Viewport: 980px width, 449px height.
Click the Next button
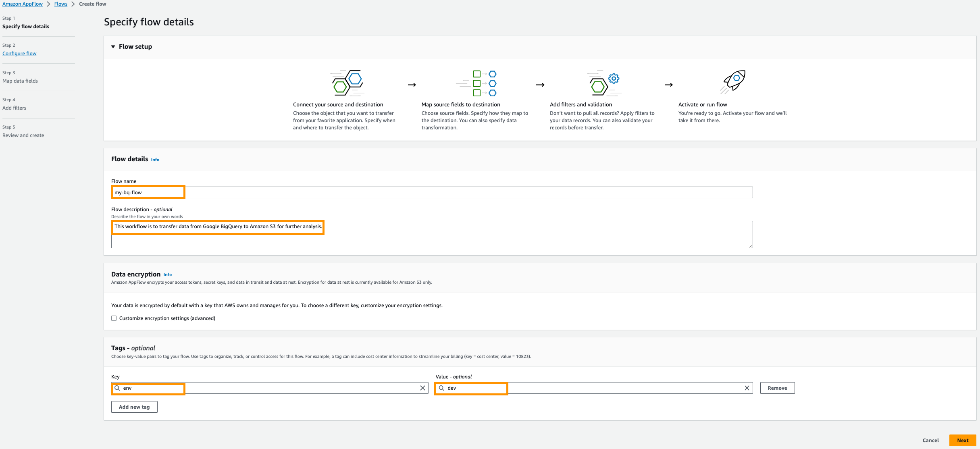pyautogui.click(x=963, y=440)
